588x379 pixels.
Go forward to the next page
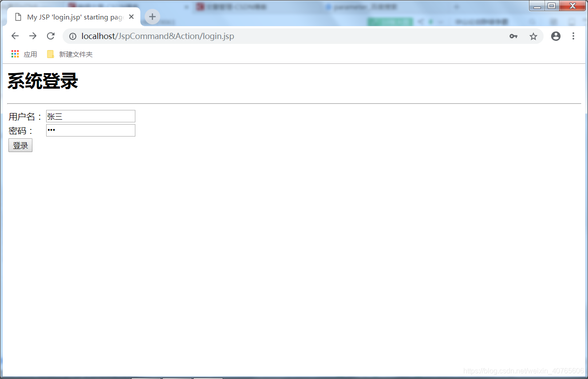point(33,36)
